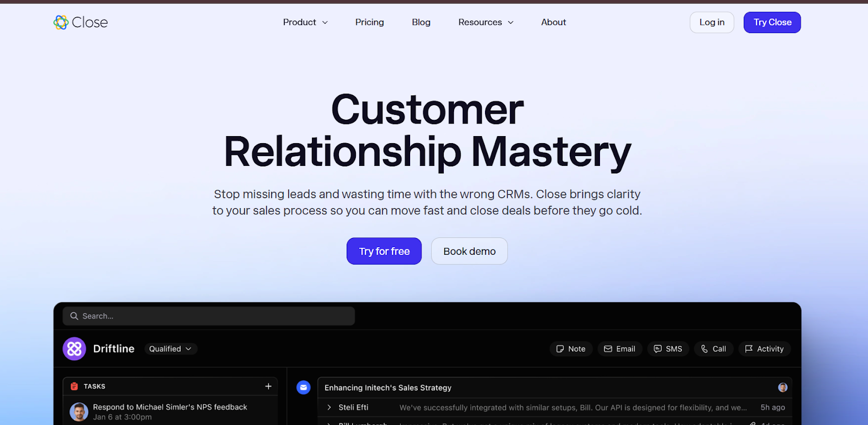Click the Jan 6 at 3:00pm due date
Viewport: 868px width, 425px height.
click(122, 417)
